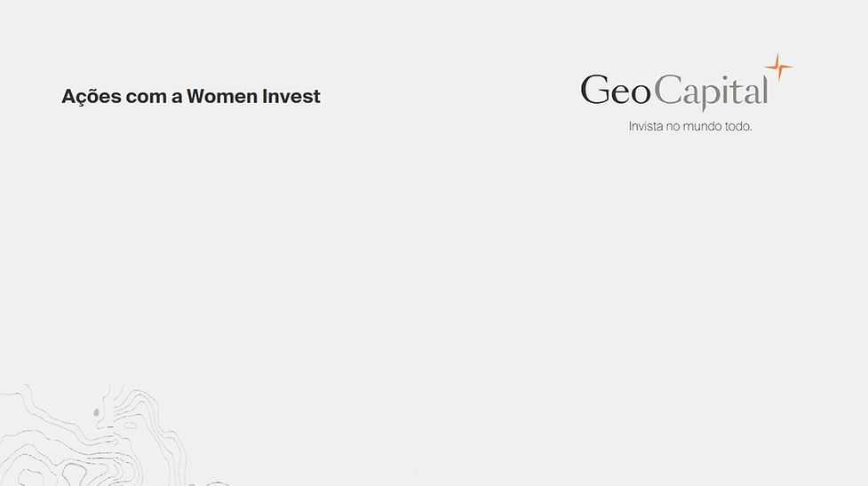Image resolution: width=868 pixels, height=486 pixels.
Task: Select the "Ações com a Women Invest" heading
Action: [x=191, y=97]
